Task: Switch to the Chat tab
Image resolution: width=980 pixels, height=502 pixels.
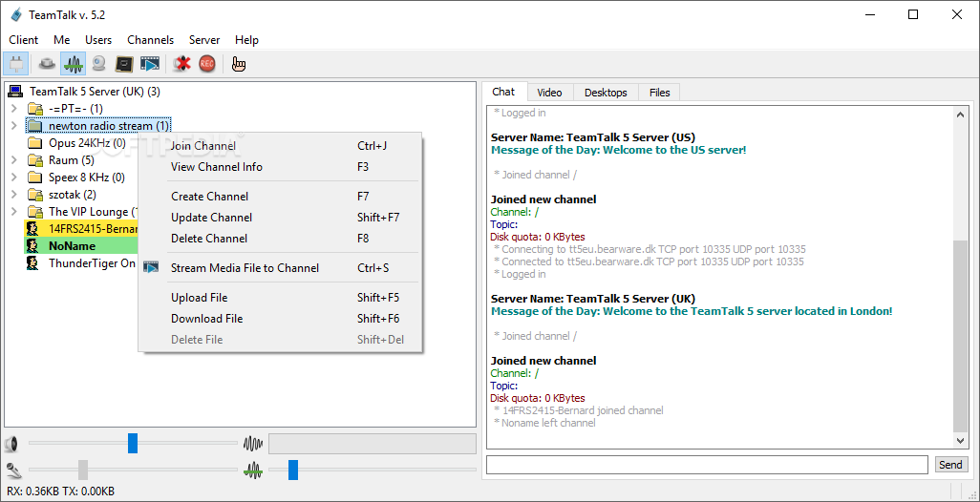Action: [x=503, y=92]
